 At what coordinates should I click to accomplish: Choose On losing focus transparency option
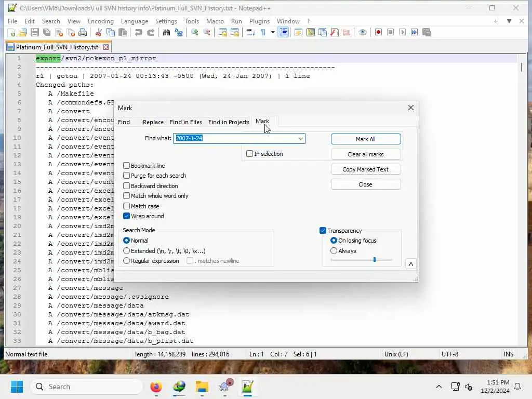tap(334, 240)
